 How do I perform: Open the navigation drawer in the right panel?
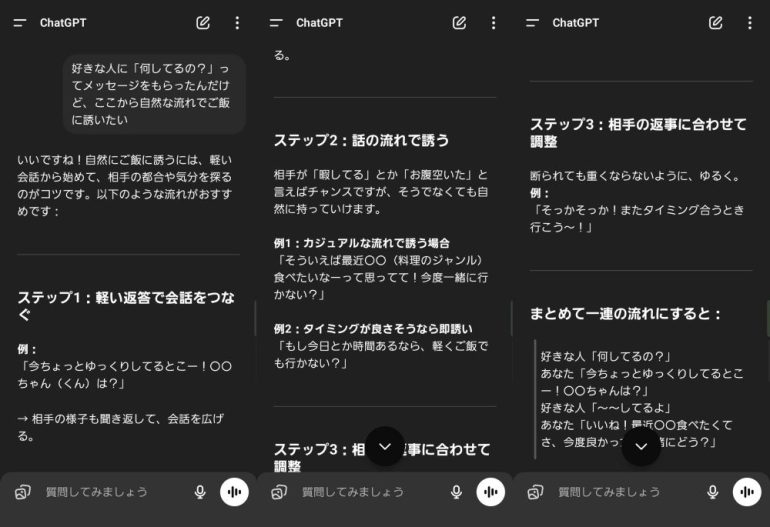[x=532, y=23]
